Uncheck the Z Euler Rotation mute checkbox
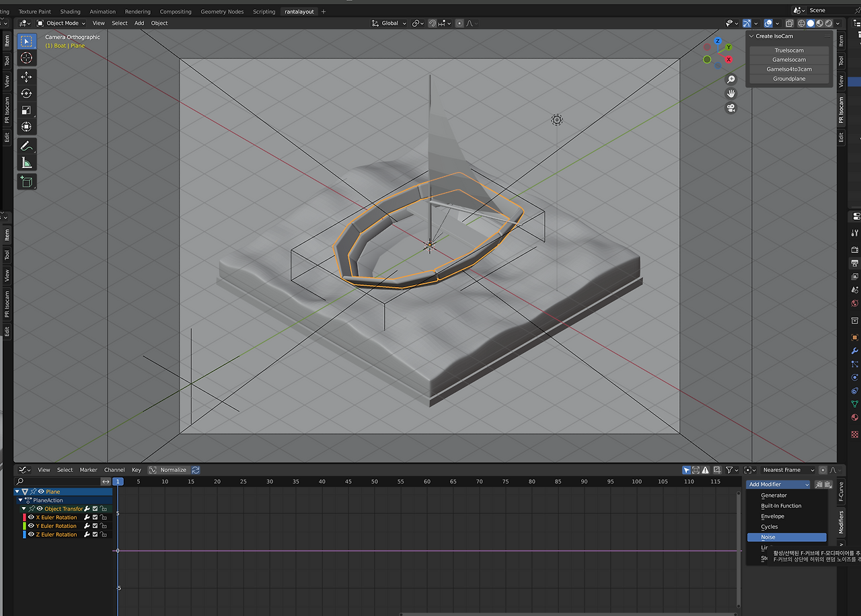Image resolution: width=861 pixels, height=616 pixels. tap(95, 535)
